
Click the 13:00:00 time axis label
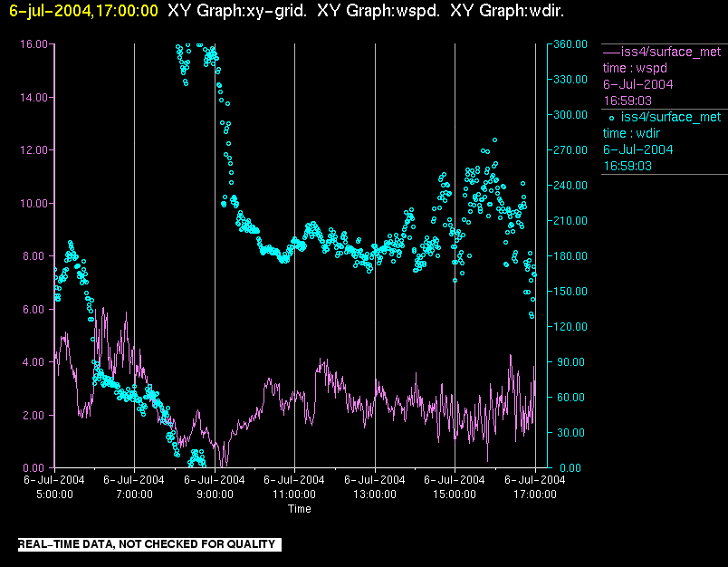click(375, 495)
